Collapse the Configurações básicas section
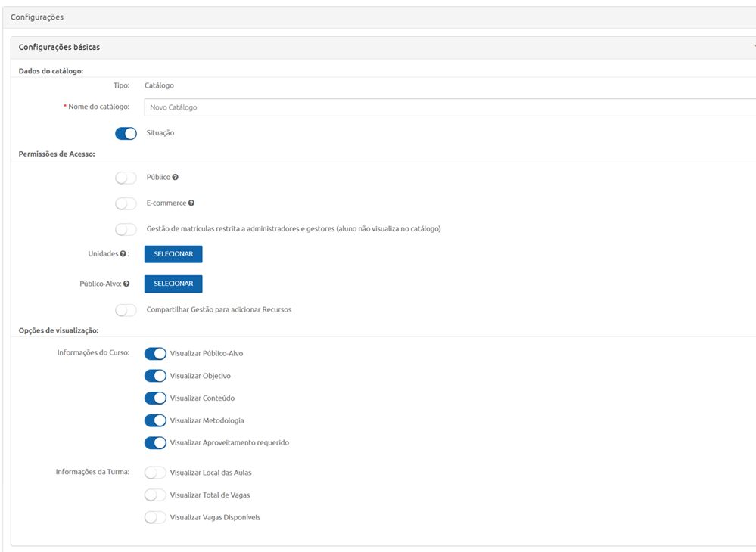The image size is (756, 552). point(753,46)
